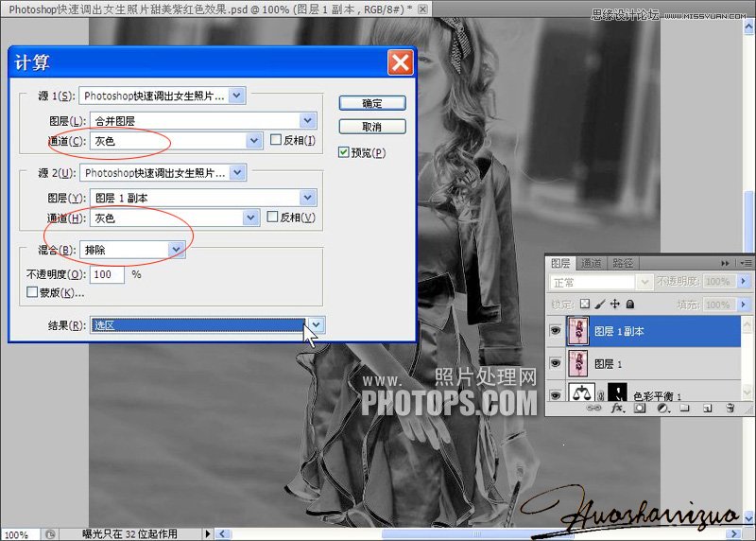Click the 确定 button
The height and width of the screenshot is (541, 756).
[372, 103]
